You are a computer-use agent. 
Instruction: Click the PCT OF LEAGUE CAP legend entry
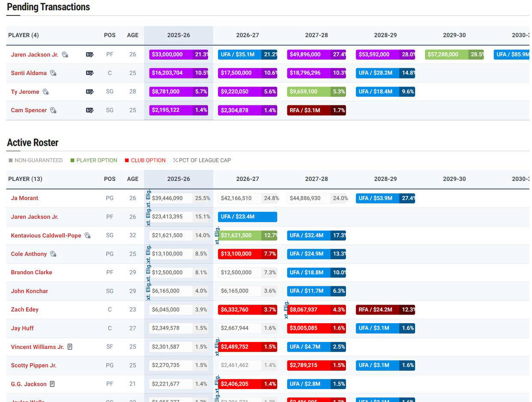click(x=202, y=160)
